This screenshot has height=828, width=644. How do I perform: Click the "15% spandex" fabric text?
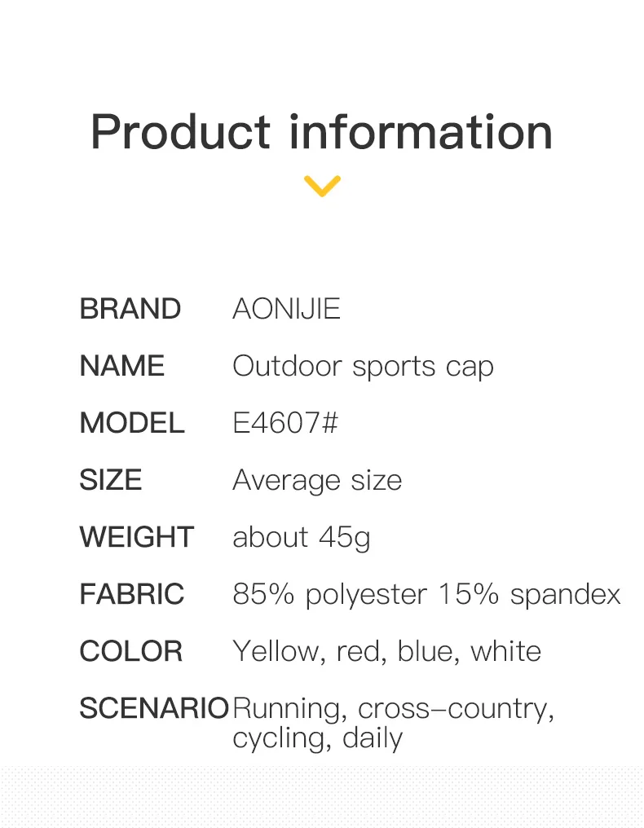(x=530, y=595)
